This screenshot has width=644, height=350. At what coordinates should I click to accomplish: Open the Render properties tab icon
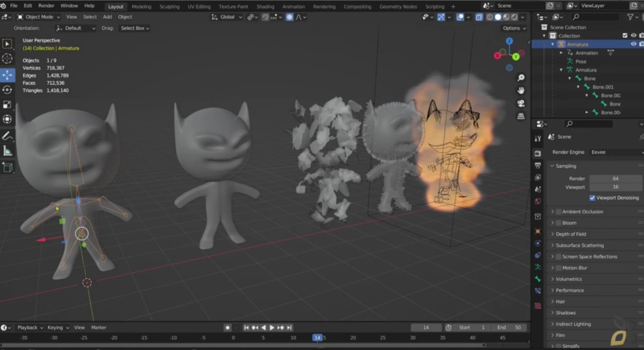point(538,154)
